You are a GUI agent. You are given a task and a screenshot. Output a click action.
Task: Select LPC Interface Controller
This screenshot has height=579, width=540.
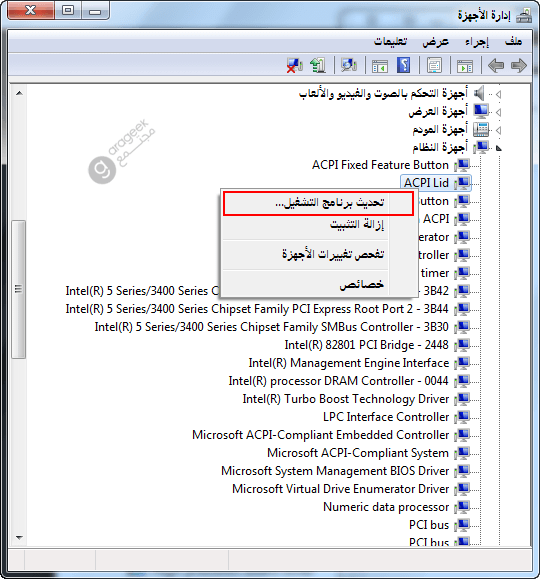tap(386, 417)
